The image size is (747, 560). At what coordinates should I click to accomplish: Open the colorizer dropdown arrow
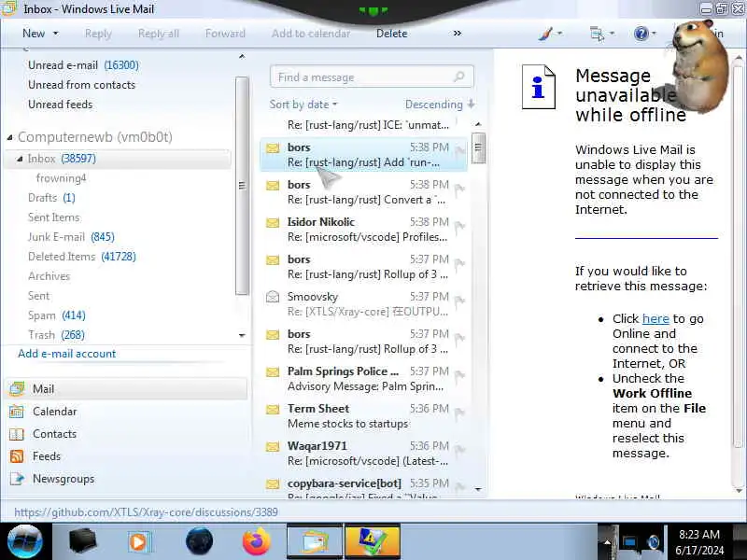point(559,34)
